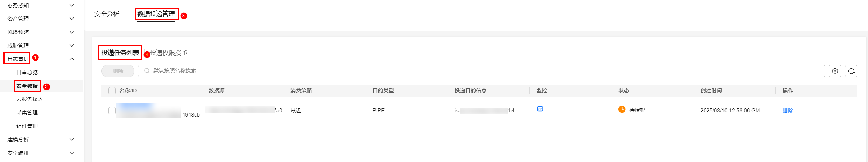Open the 投递权限授予 tab

click(169, 53)
